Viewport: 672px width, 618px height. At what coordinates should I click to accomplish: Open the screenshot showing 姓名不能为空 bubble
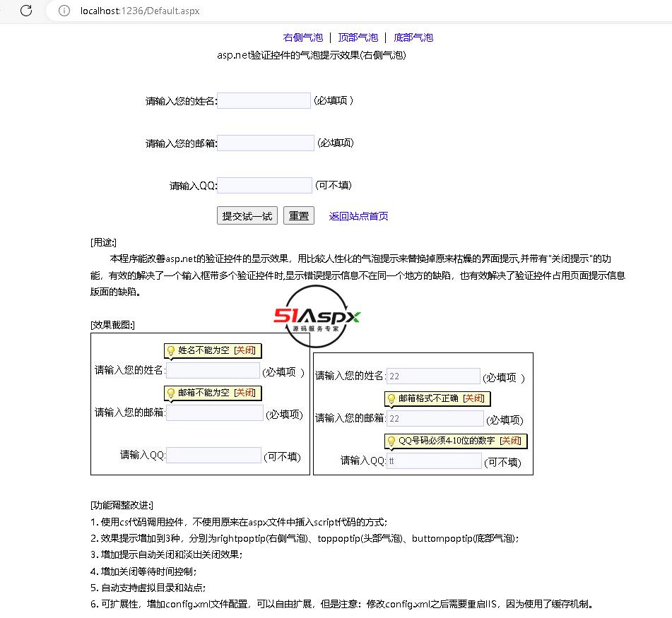[200, 404]
